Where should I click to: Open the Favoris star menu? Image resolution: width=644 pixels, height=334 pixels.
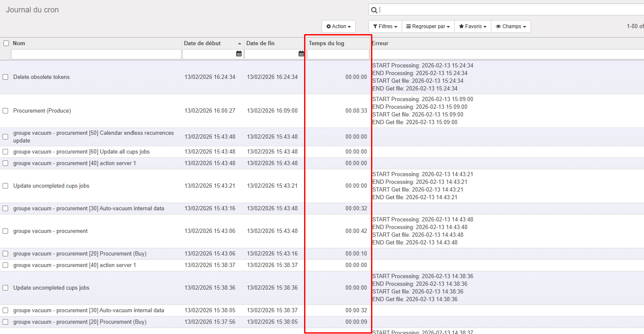[x=473, y=26]
